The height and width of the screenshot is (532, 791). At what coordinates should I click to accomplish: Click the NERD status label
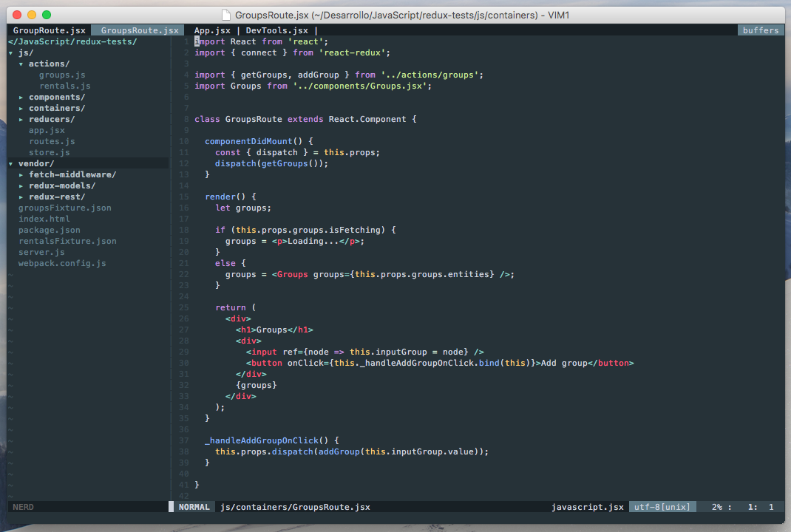[23, 508]
